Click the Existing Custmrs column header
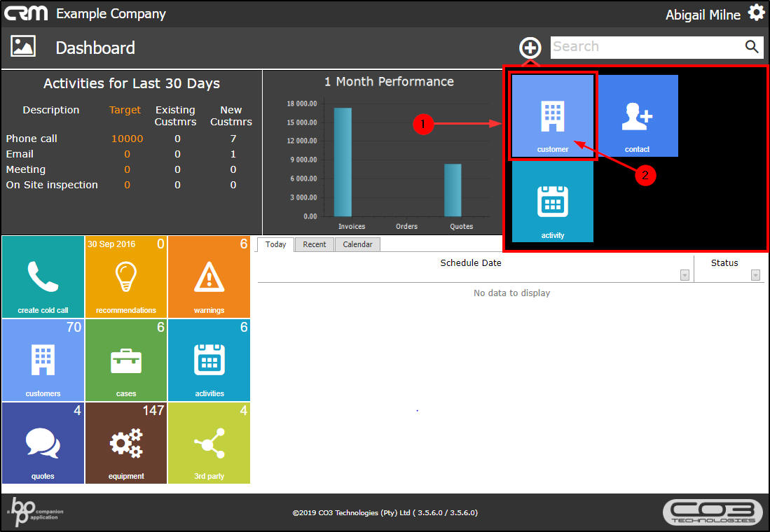770x532 pixels. click(175, 115)
